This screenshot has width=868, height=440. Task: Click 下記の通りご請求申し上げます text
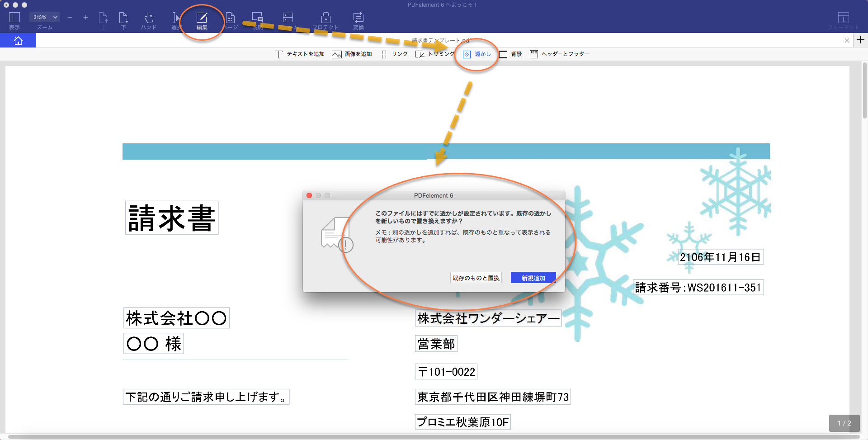pyautogui.click(x=206, y=397)
